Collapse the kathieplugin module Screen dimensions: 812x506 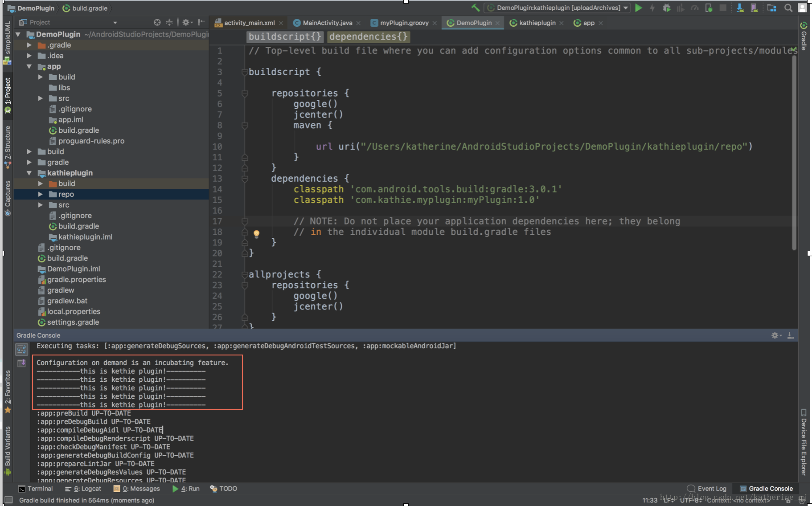tap(29, 173)
